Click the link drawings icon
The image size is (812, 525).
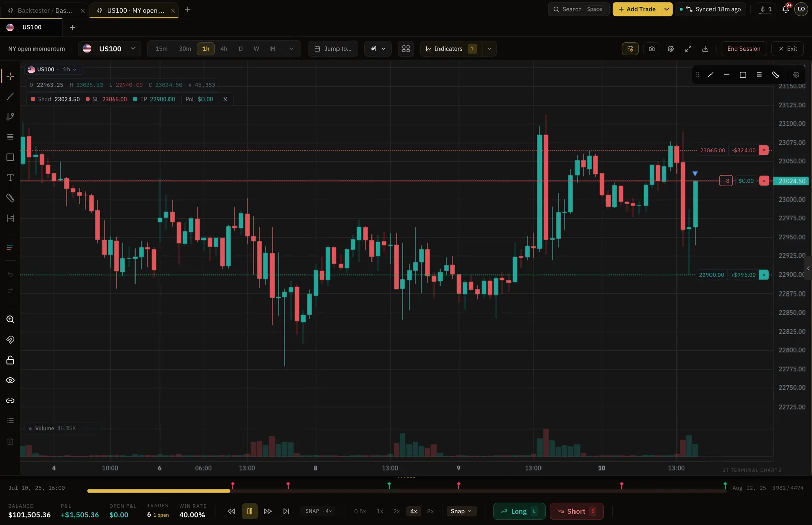tap(10, 401)
